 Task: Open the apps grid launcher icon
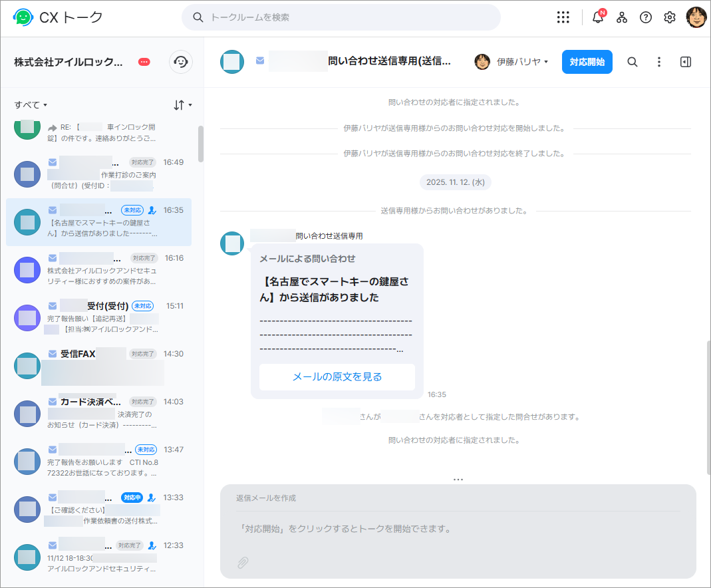563,17
